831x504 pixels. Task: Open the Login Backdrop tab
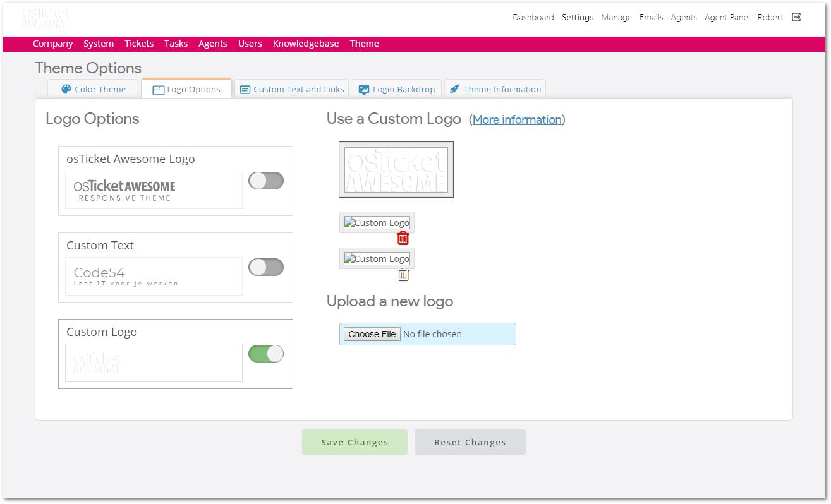(x=397, y=89)
